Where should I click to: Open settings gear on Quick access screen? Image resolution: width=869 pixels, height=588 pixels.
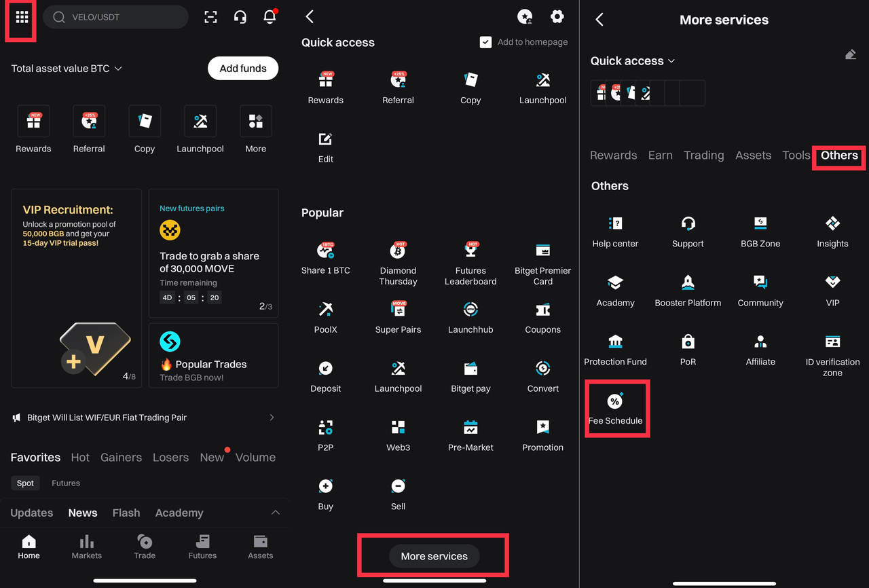click(x=557, y=17)
